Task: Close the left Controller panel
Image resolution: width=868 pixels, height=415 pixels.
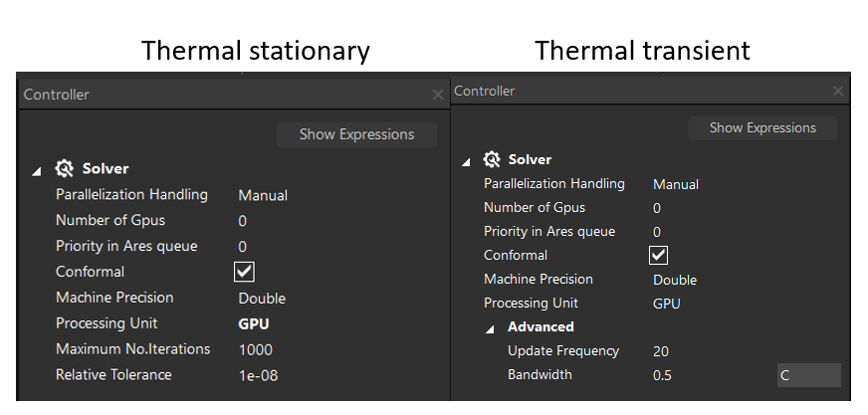Action: pos(438,95)
